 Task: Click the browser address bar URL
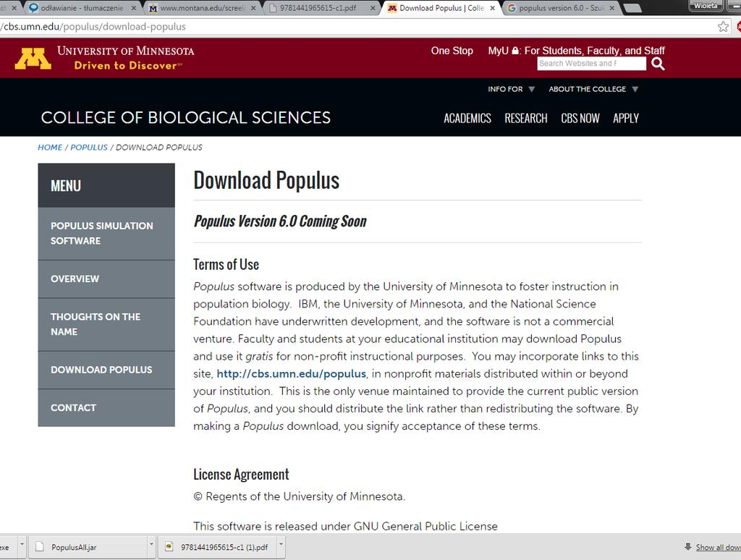[95, 27]
